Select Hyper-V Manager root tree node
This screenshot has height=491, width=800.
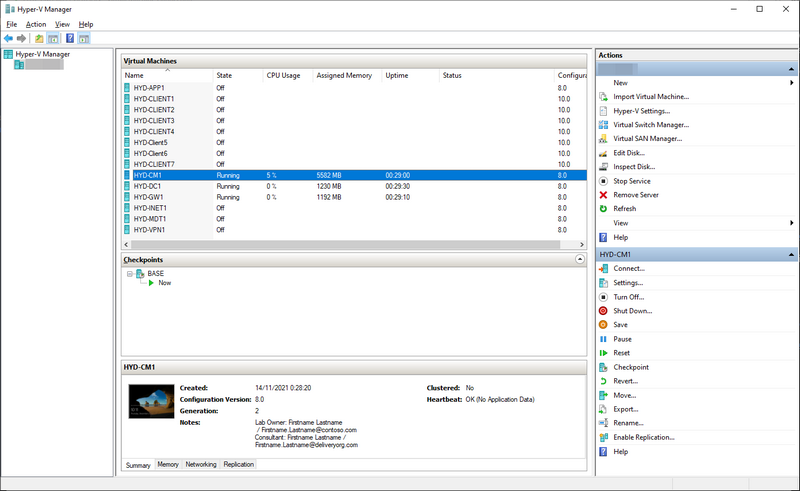(x=42, y=54)
